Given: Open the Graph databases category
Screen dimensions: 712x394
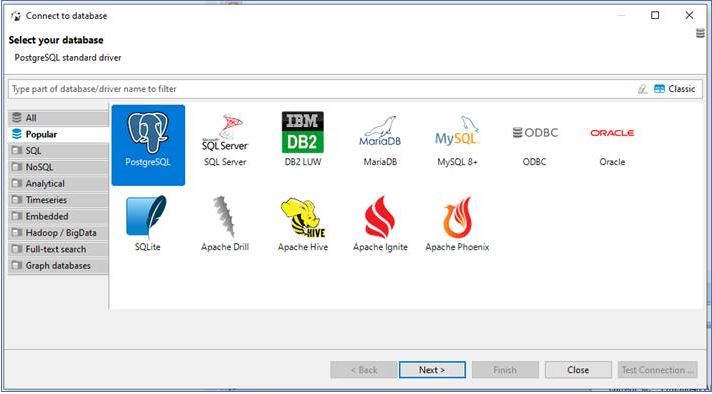Looking at the screenshot, I should click(x=59, y=266).
